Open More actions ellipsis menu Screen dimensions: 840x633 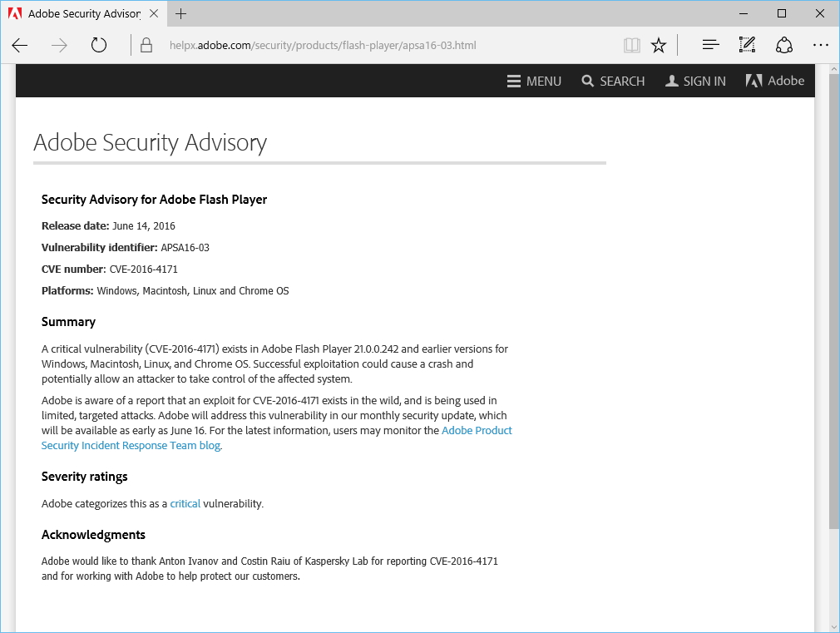[821, 46]
